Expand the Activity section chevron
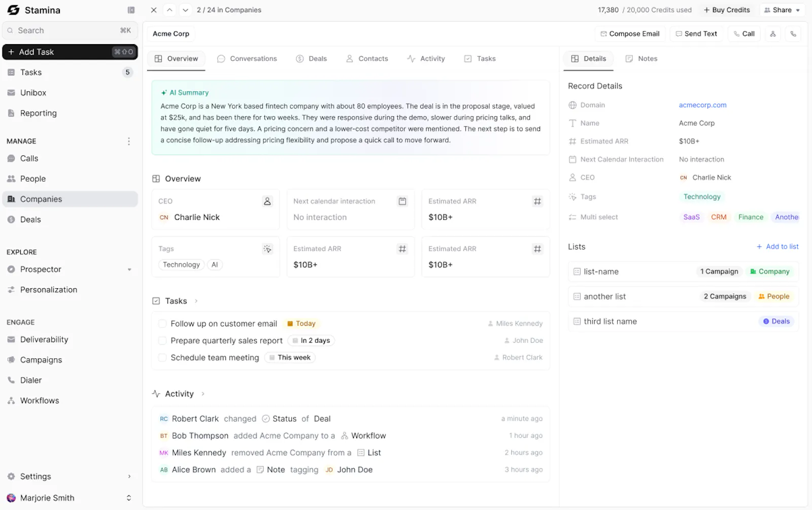812x510 pixels. coord(203,394)
